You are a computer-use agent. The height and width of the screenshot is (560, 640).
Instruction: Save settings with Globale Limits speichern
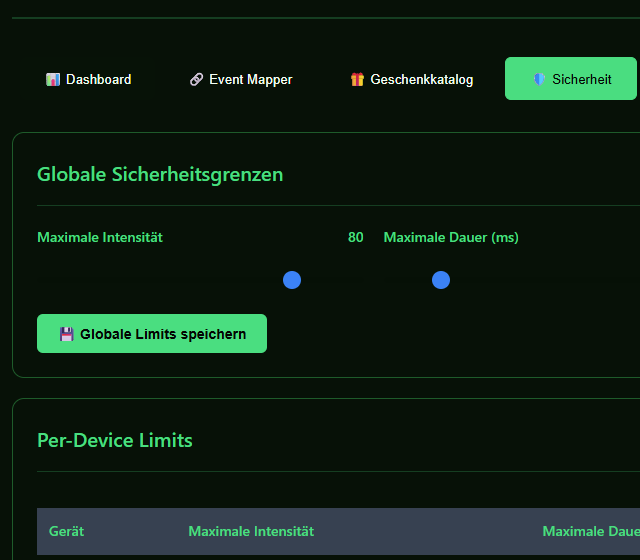152,333
